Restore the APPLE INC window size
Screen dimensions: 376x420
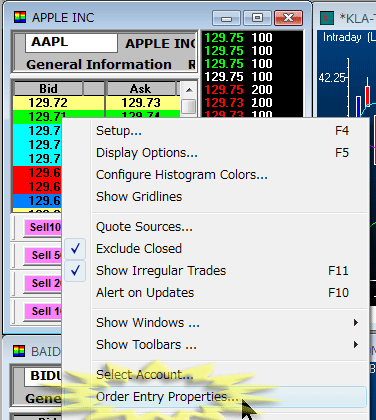click(257, 17)
